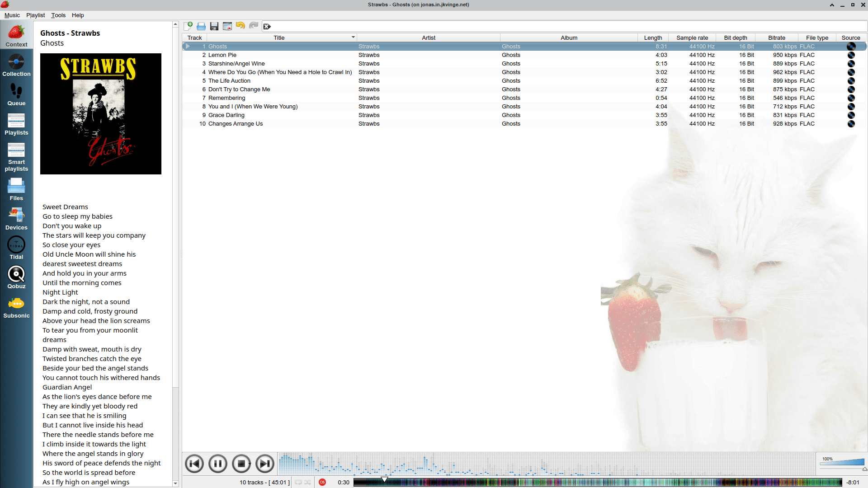Toggle shuffle mode in the status bar
This screenshot has width=868, height=488.
[307, 483]
